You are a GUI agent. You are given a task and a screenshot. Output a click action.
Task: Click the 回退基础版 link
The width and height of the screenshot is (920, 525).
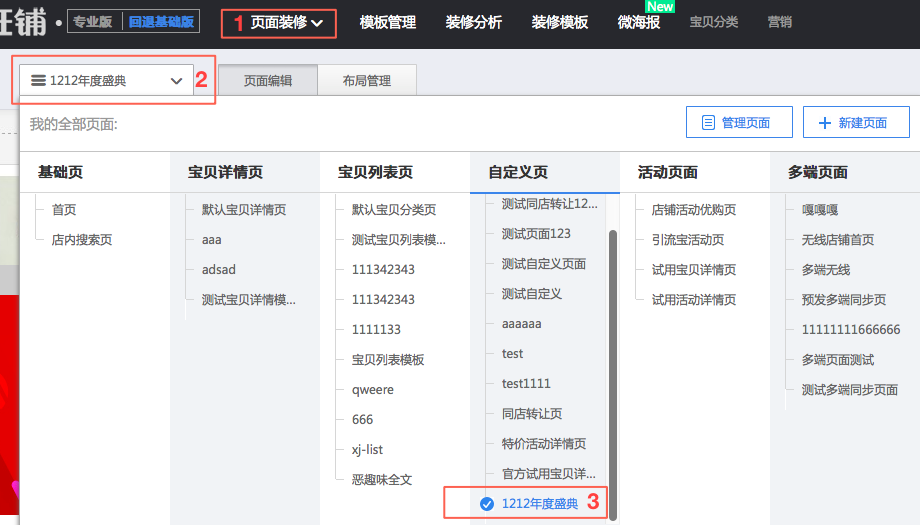coord(161,21)
